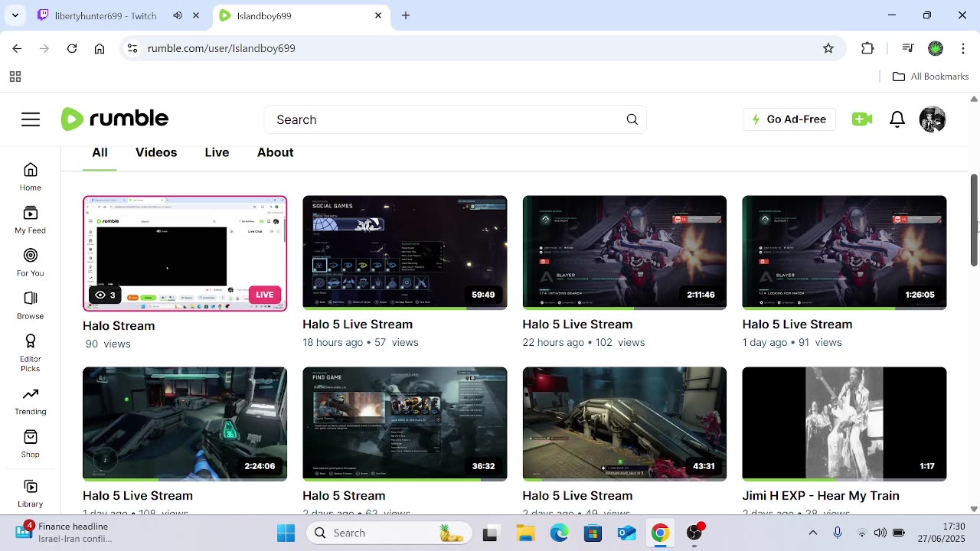Open the Chrome Extensions puzzle icon
Image resolution: width=980 pixels, height=551 pixels.
(867, 48)
